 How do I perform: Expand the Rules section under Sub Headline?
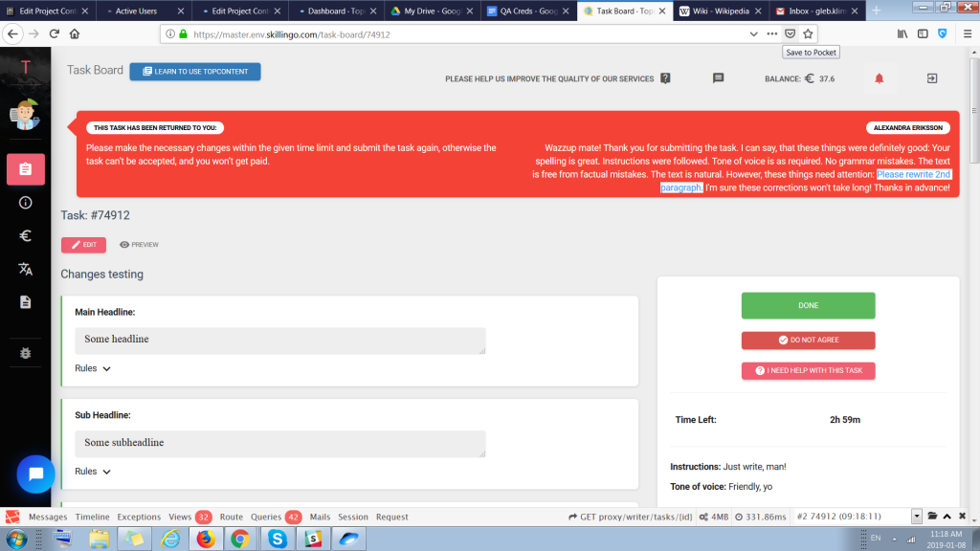point(92,471)
